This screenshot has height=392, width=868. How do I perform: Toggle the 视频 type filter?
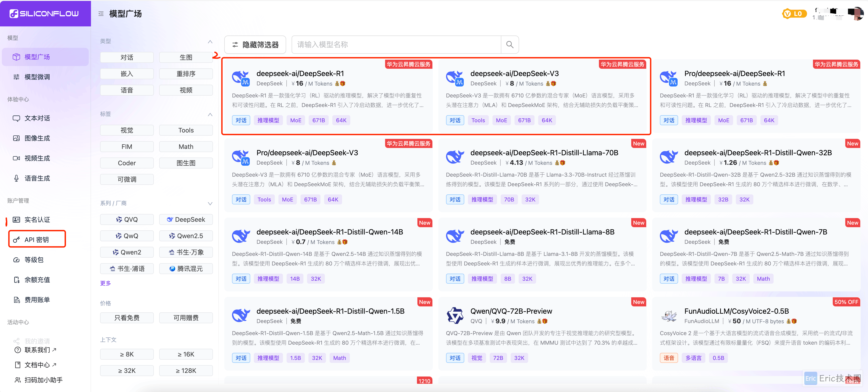186,90
